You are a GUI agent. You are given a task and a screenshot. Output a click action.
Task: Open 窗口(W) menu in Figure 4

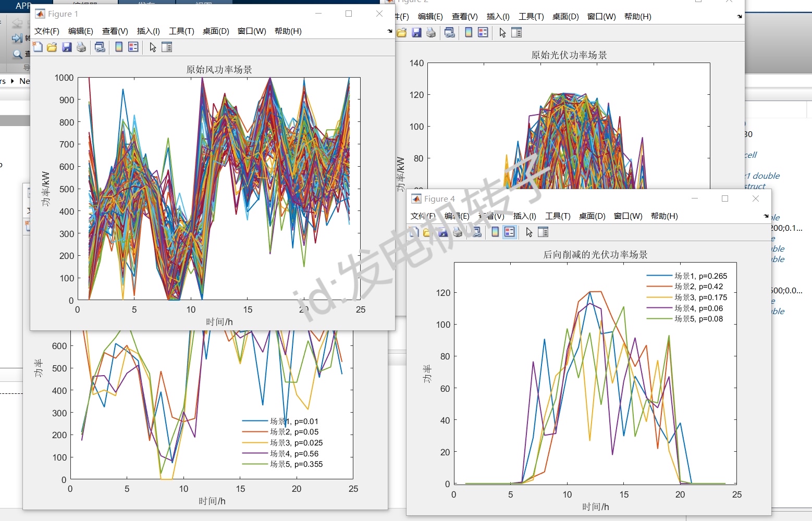click(628, 216)
